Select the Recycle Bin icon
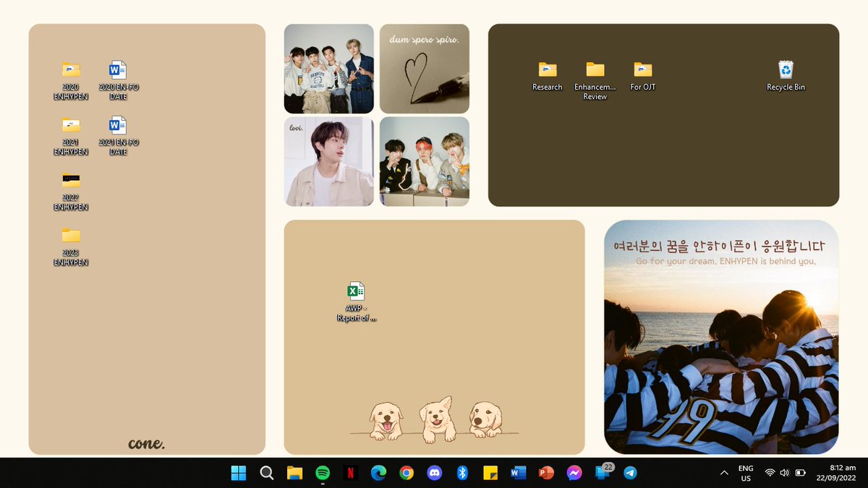Screen dimensions: 868x488 (x=786, y=75)
